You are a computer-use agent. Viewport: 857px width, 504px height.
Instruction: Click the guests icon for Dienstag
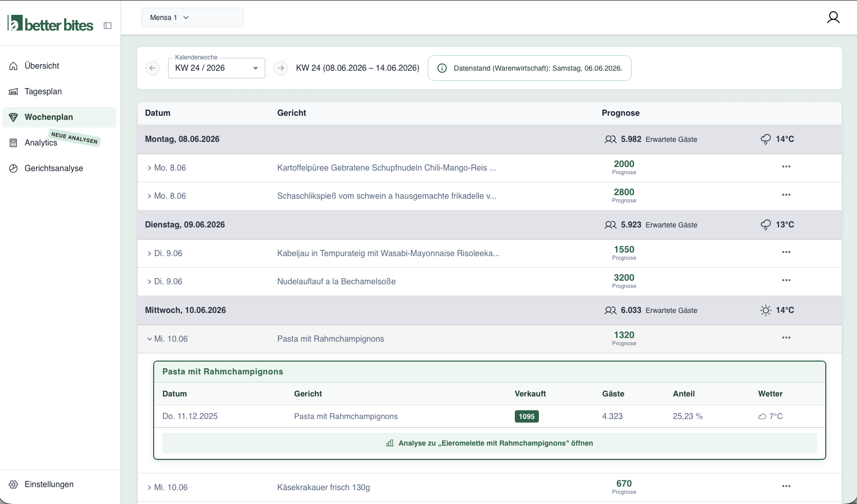[611, 225]
